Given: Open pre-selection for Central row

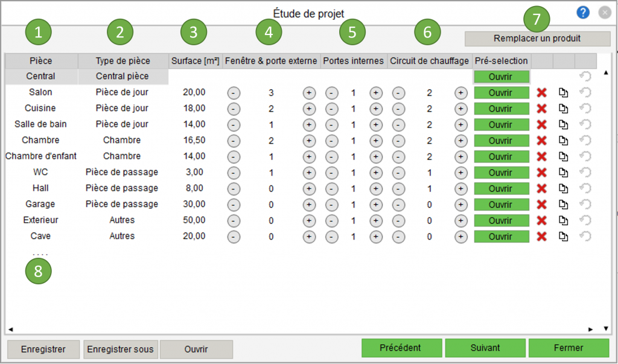Looking at the screenshot, I should pyautogui.click(x=501, y=77).
